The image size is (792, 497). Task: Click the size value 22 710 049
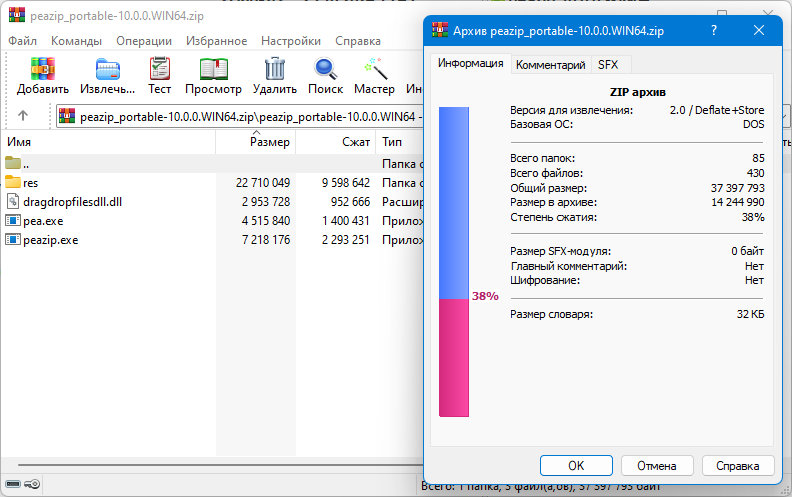(263, 183)
